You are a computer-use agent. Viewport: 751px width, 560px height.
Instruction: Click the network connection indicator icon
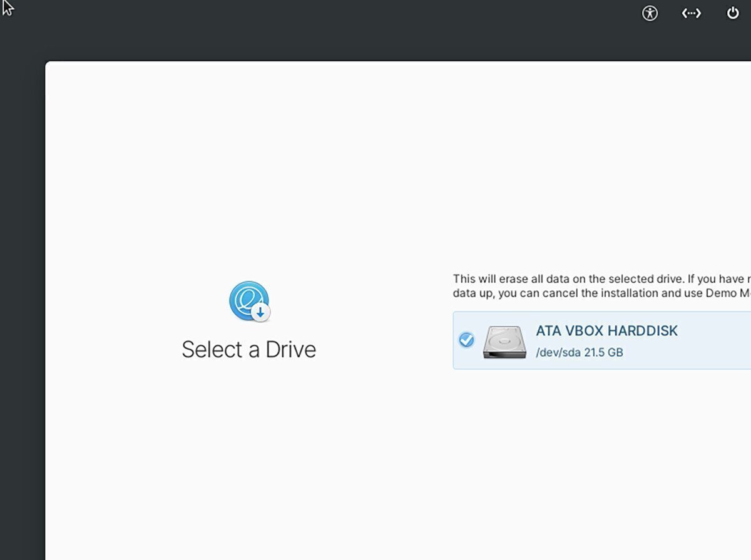click(x=691, y=13)
